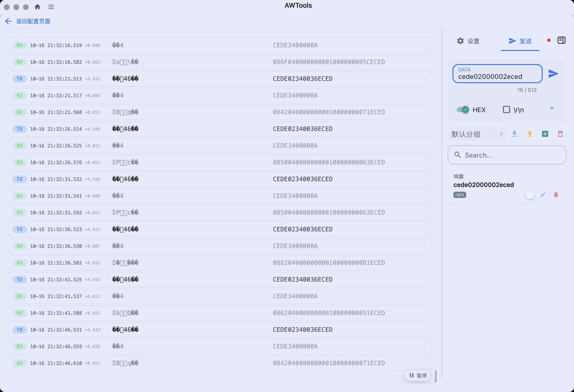Screen dimensions: 574x392
Task: Click TX badge at 21:32:21.513
Action: coord(20,79)
